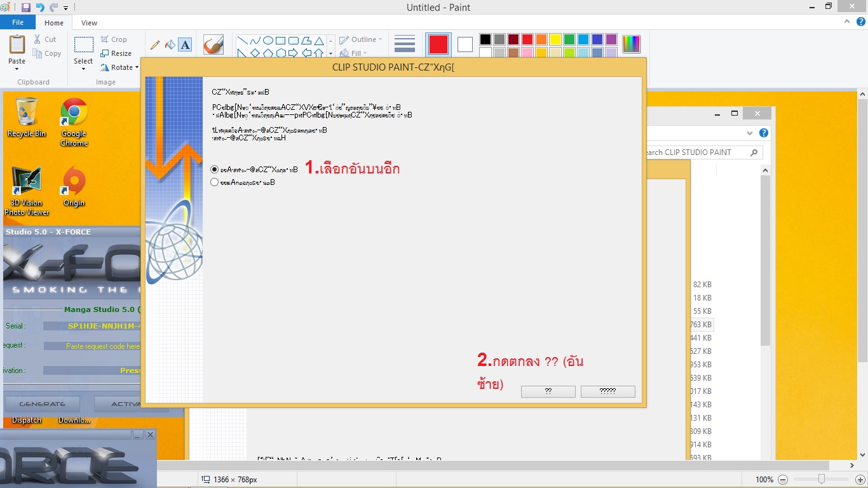The width and height of the screenshot is (868, 488).
Task: Pick green from the color palette
Action: point(569,39)
